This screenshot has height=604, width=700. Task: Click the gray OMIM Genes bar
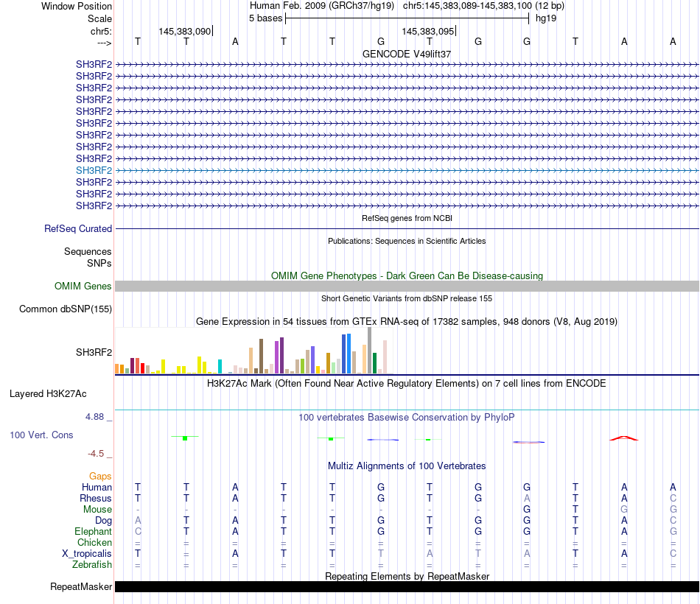click(x=407, y=286)
